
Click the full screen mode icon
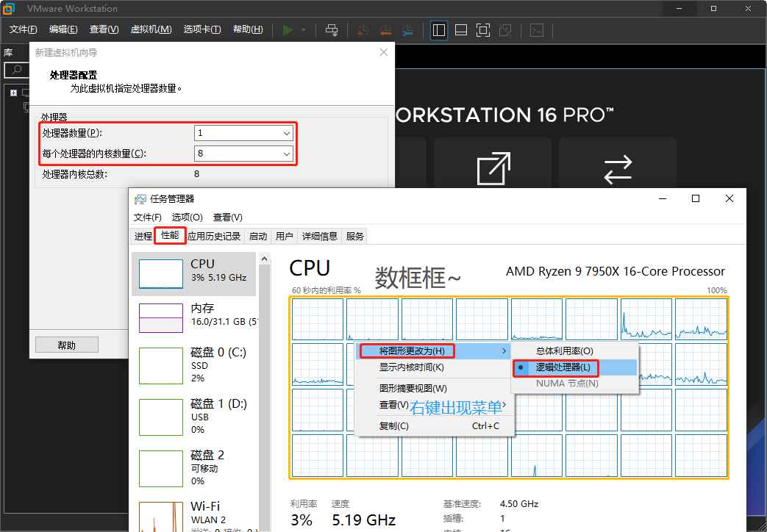point(483,30)
